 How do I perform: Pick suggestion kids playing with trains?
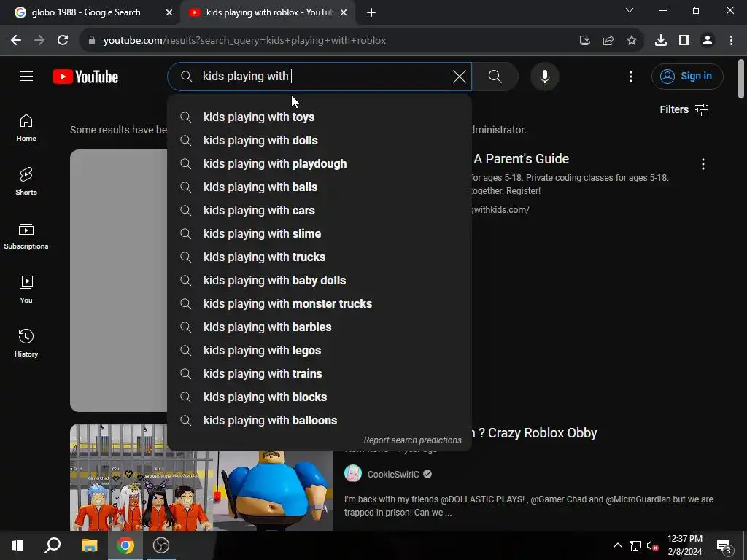click(320, 374)
